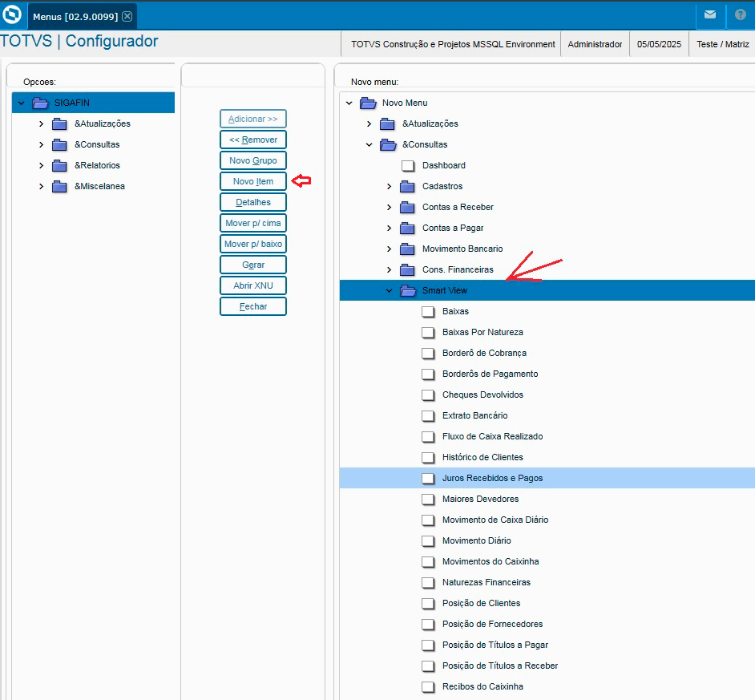Click the Administrador user field
Image resolution: width=755 pixels, height=700 pixels.
[595, 44]
